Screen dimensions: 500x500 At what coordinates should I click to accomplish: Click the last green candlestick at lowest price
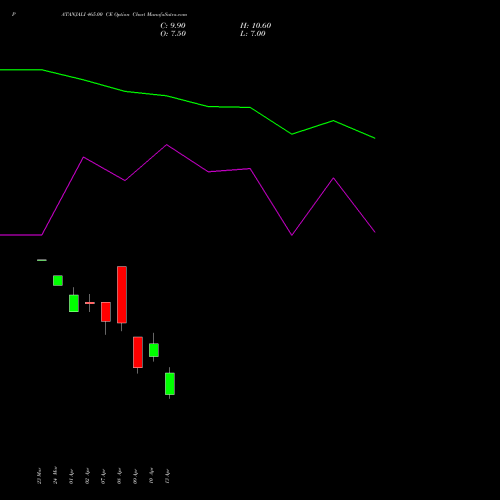pos(170,384)
